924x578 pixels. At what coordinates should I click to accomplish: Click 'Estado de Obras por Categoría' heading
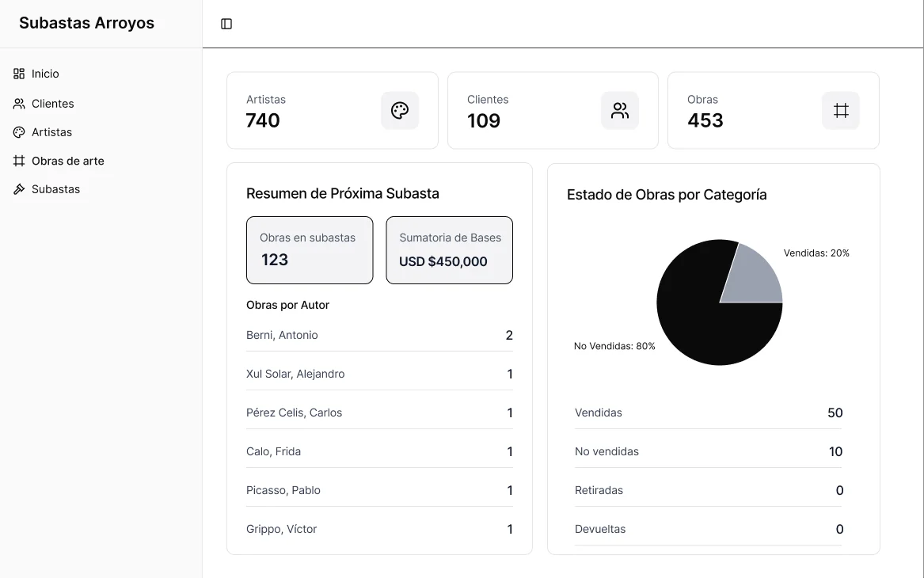click(x=667, y=195)
